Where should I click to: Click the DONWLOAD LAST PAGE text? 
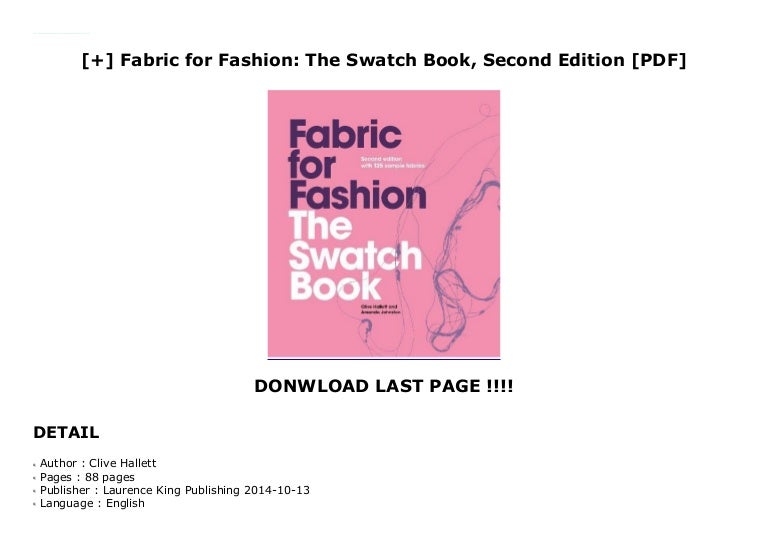point(384,386)
